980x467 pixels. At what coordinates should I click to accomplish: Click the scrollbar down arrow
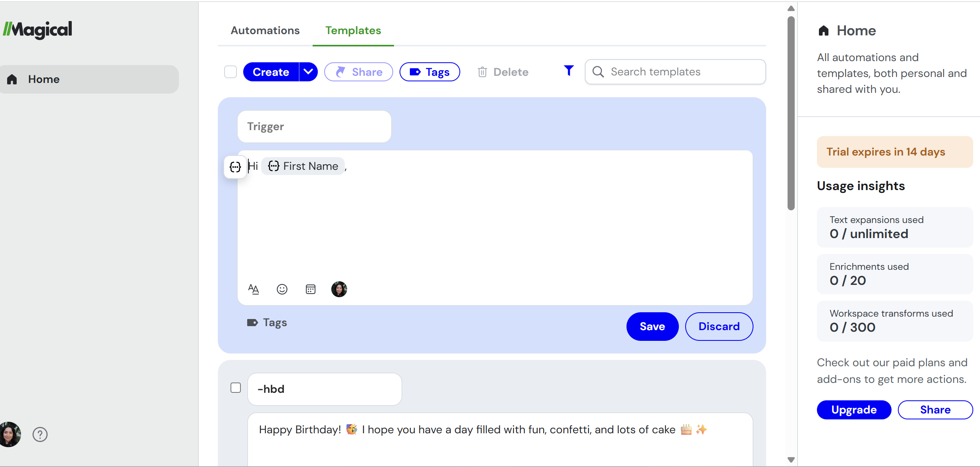tap(791, 460)
